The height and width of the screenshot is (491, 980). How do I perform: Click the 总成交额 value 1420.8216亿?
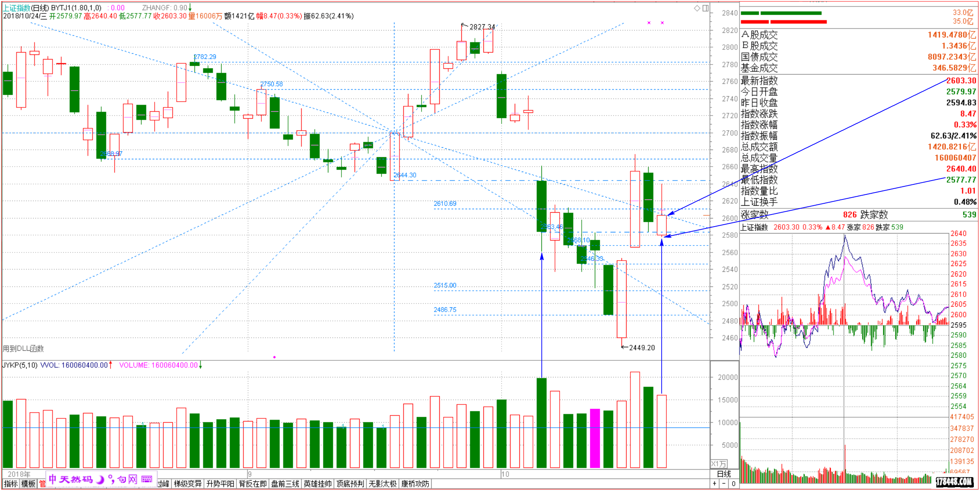coord(952,147)
